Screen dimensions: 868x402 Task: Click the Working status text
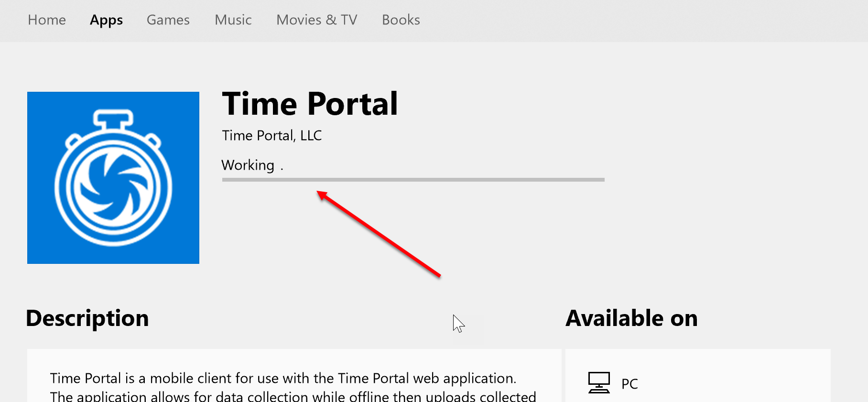252,165
